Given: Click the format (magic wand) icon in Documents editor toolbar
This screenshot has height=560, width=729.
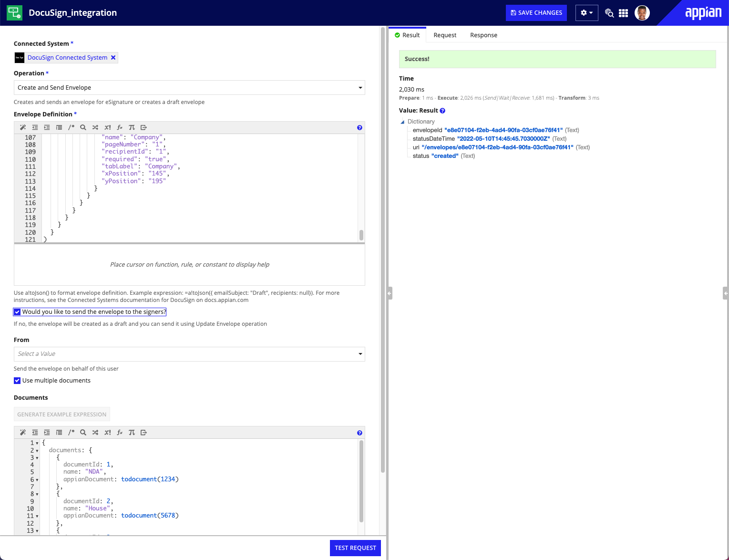Looking at the screenshot, I should point(23,433).
